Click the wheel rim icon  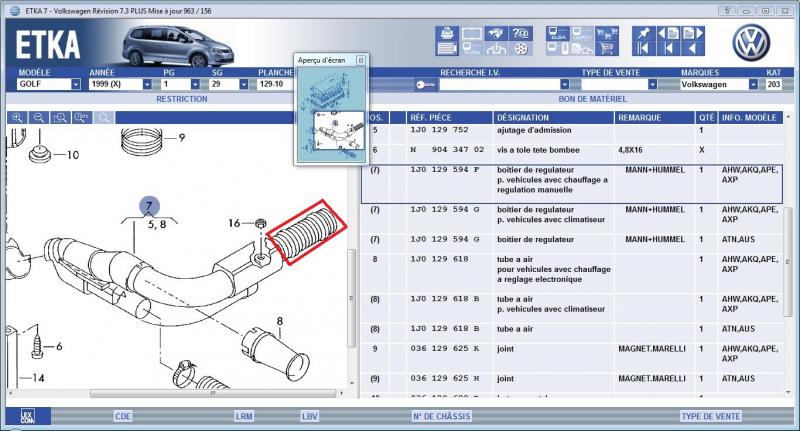click(x=521, y=48)
